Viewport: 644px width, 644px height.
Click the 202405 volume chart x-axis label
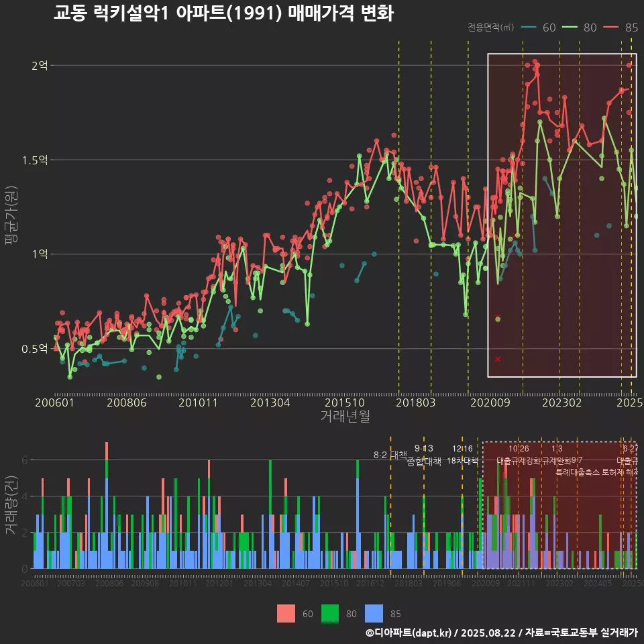click(598, 583)
